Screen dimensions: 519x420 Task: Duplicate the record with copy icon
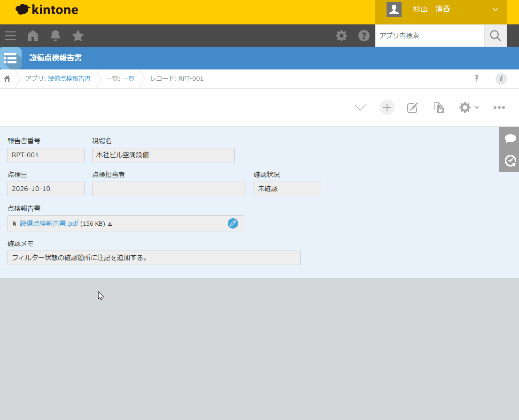coord(439,107)
